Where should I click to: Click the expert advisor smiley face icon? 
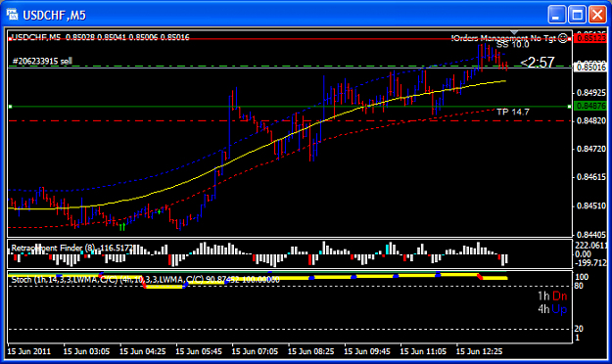click(x=562, y=38)
